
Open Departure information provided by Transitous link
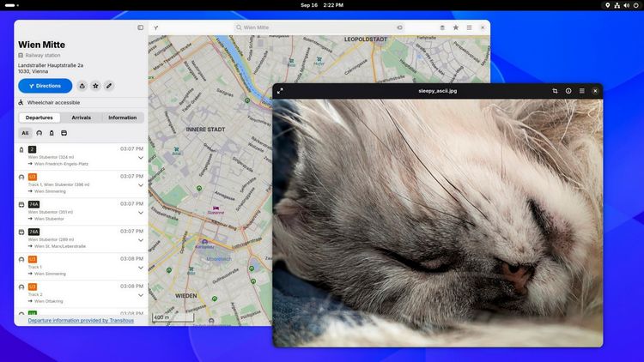(81, 320)
